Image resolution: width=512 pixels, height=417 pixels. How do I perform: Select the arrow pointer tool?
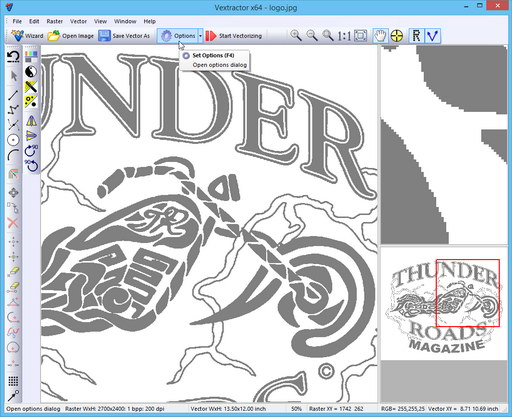(x=13, y=76)
